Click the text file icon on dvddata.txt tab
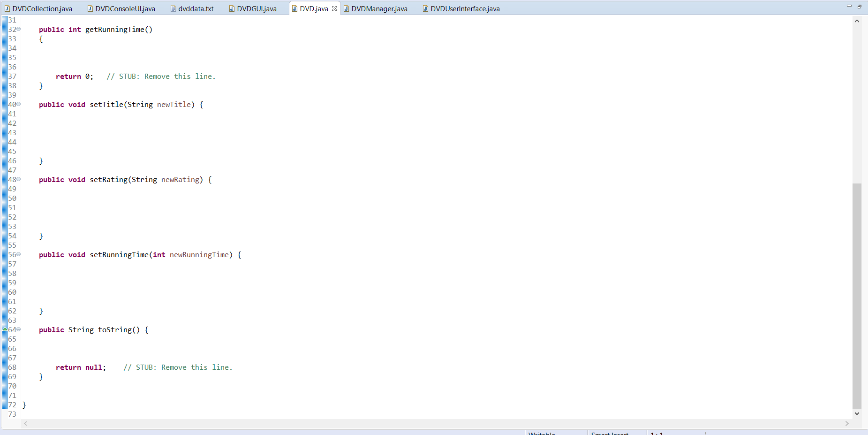Screen dimensions: 868x435 pyautogui.click(x=174, y=8)
